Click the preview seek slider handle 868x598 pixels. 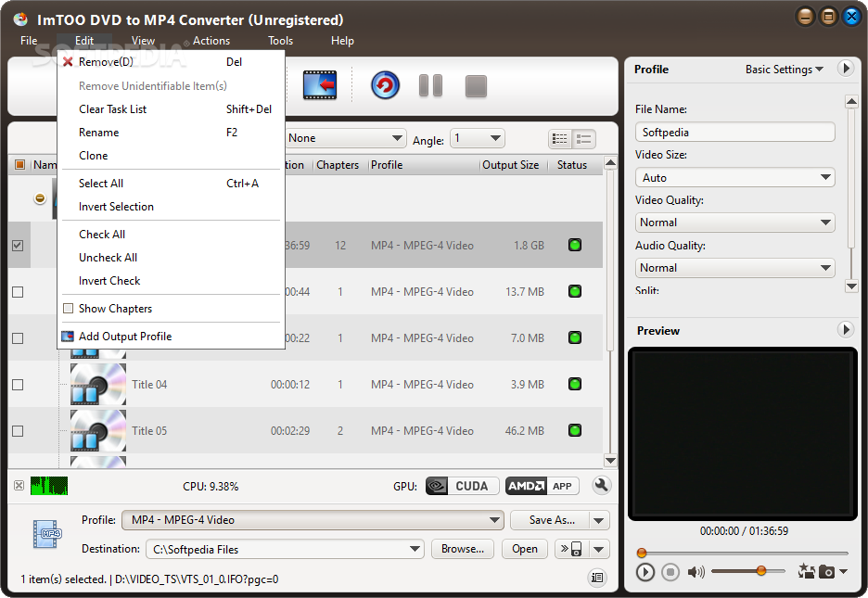tap(642, 552)
